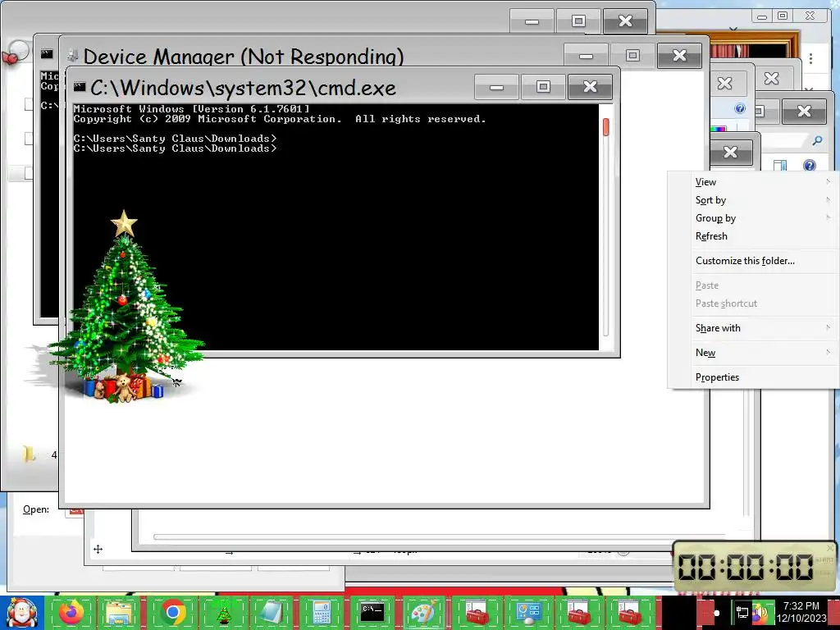Click the yellow folder icon at far left
This screenshot has height=630, width=840.
[x=29, y=454]
